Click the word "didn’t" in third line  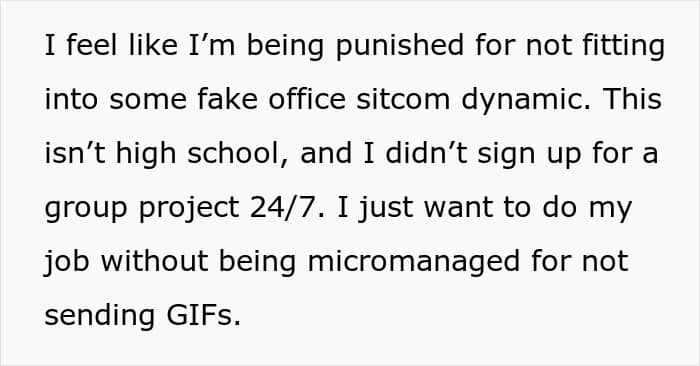426,153
